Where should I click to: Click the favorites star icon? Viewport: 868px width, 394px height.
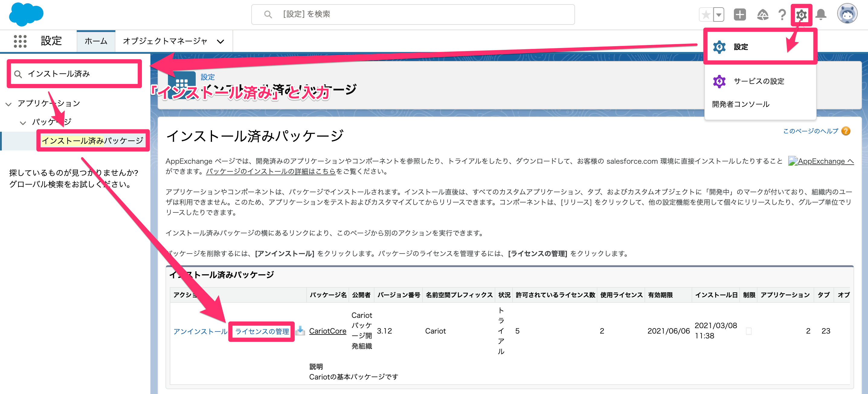pos(706,15)
